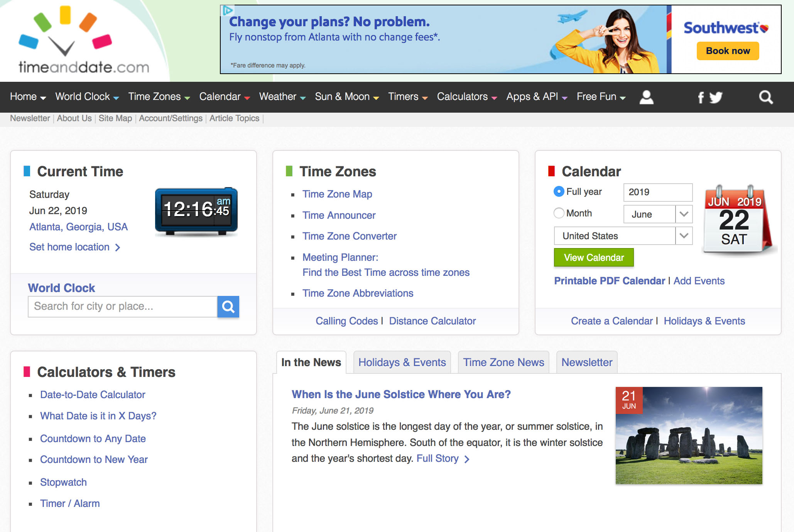Switch to the Time Zone News tab

click(x=503, y=362)
